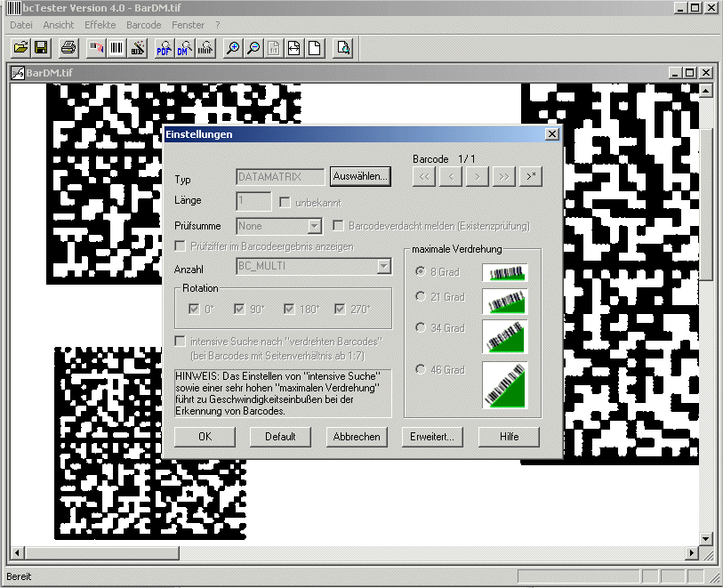This screenshot has height=588, width=723.
Task: Toggle 'Prüfziffer im Barcodeergebnis anzeigen' checkbox
Action: coord(181,246)
